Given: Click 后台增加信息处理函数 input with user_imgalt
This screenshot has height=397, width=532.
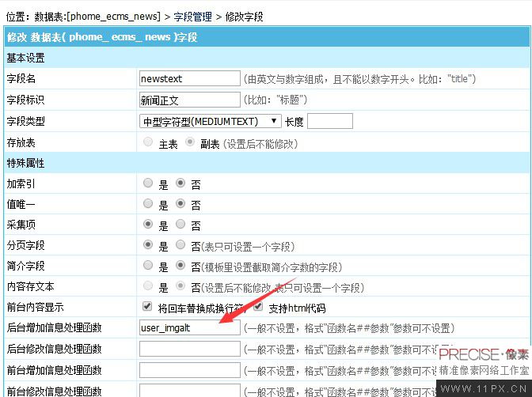Looking at the screenshot, I should coord(190,328).
